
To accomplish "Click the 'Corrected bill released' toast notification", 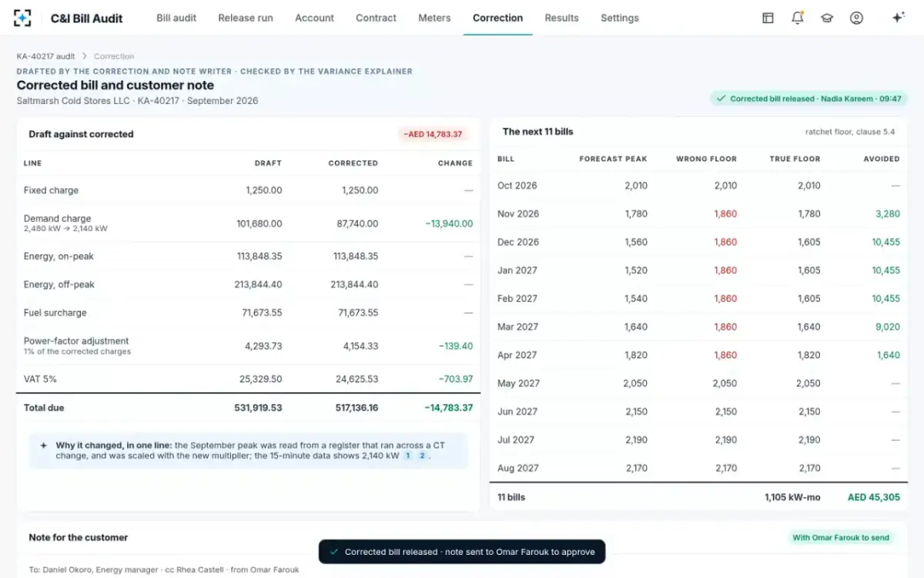I will [462, 552].
